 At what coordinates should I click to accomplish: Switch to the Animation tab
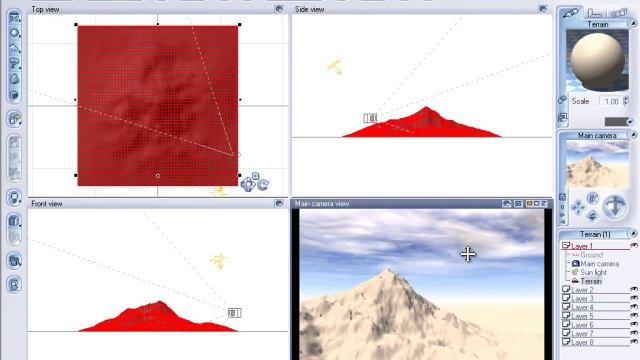(619, 13)
